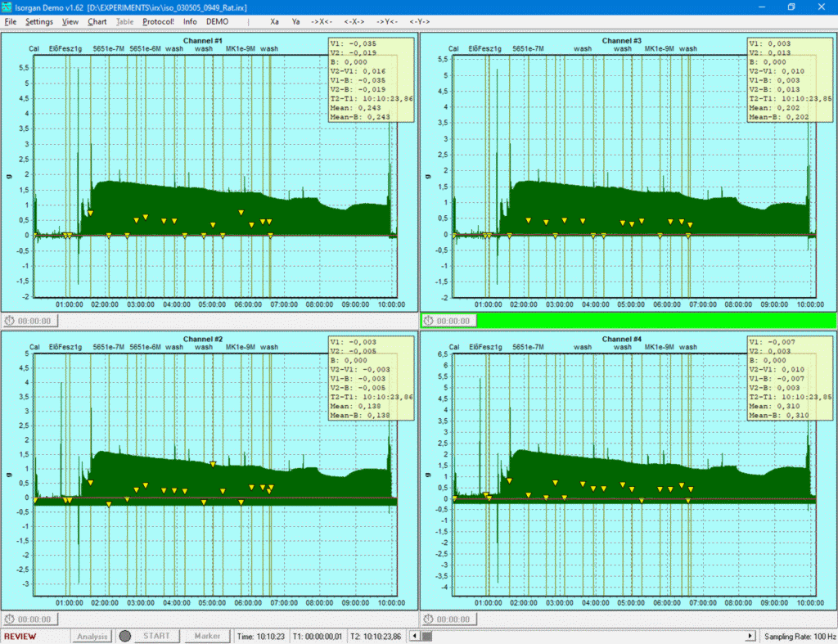Click the REVIEW mode label

point(20,637)
